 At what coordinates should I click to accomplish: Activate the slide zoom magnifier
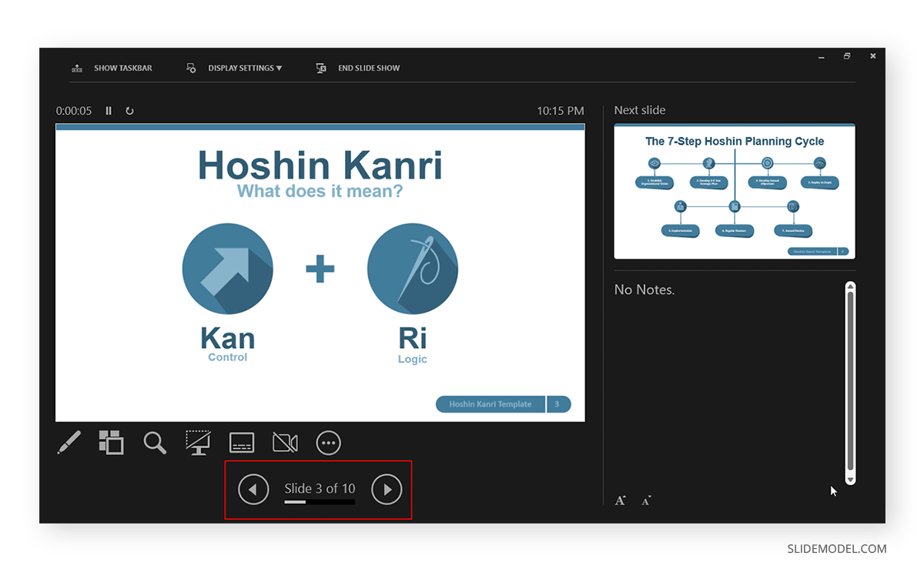pos(154,443)
